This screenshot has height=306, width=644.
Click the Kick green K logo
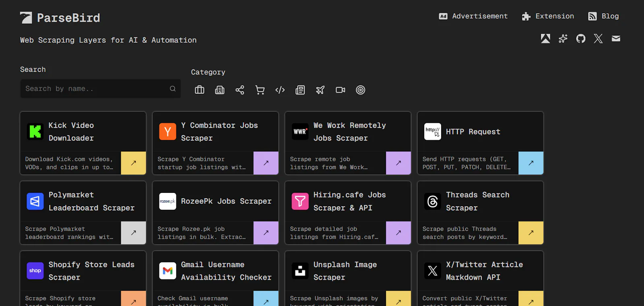click(x=35, y=132)
